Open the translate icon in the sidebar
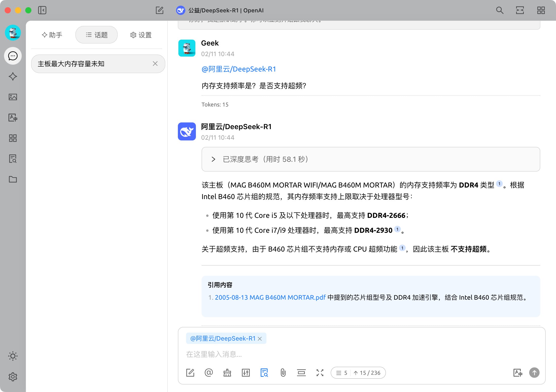 point(13,118)
